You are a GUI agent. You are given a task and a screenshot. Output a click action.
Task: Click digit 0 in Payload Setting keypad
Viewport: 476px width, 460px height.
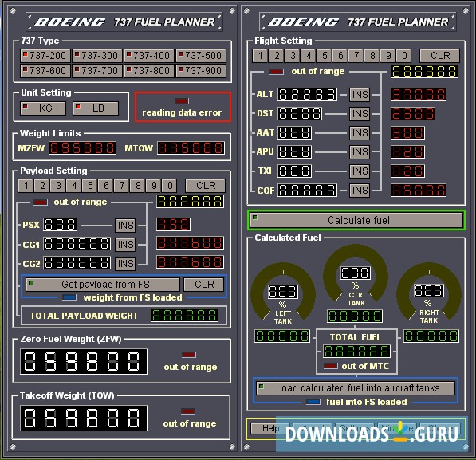point(170,186)
